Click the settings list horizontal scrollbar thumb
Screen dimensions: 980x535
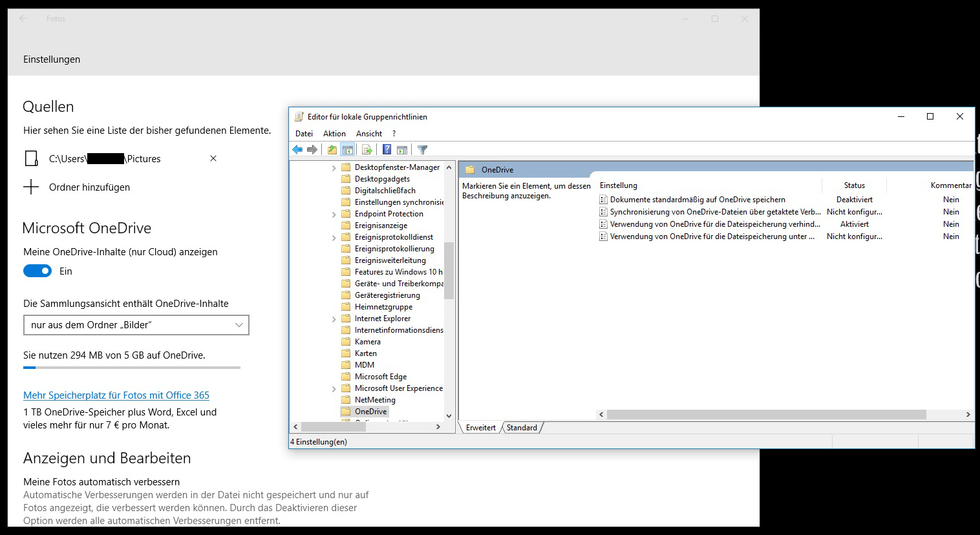click(x=766, y=415)
